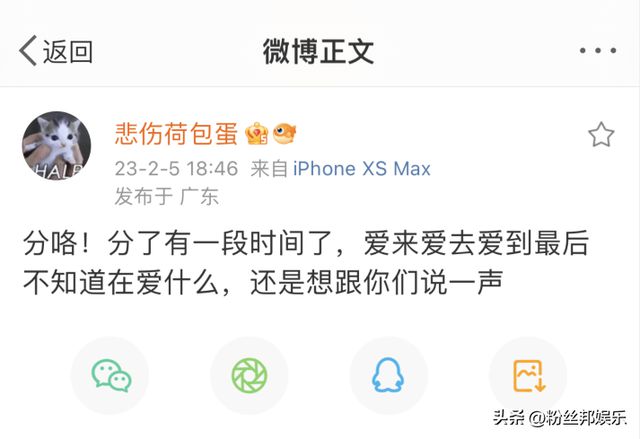
Task: Tap the 返回 back button
Action: (x=56, y=51)
